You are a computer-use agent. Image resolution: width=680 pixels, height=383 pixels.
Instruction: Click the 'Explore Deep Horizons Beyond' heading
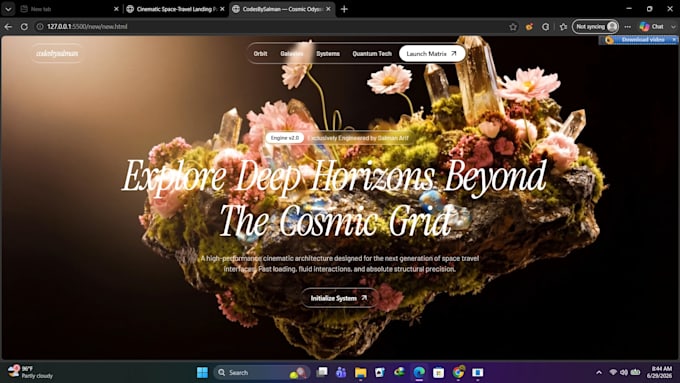coord(334,176)
